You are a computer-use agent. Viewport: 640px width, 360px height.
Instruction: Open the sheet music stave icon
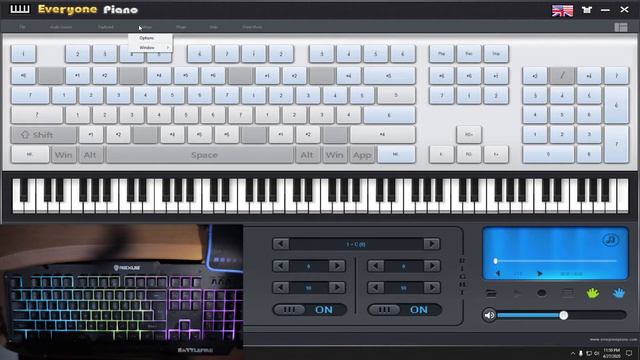567,293
